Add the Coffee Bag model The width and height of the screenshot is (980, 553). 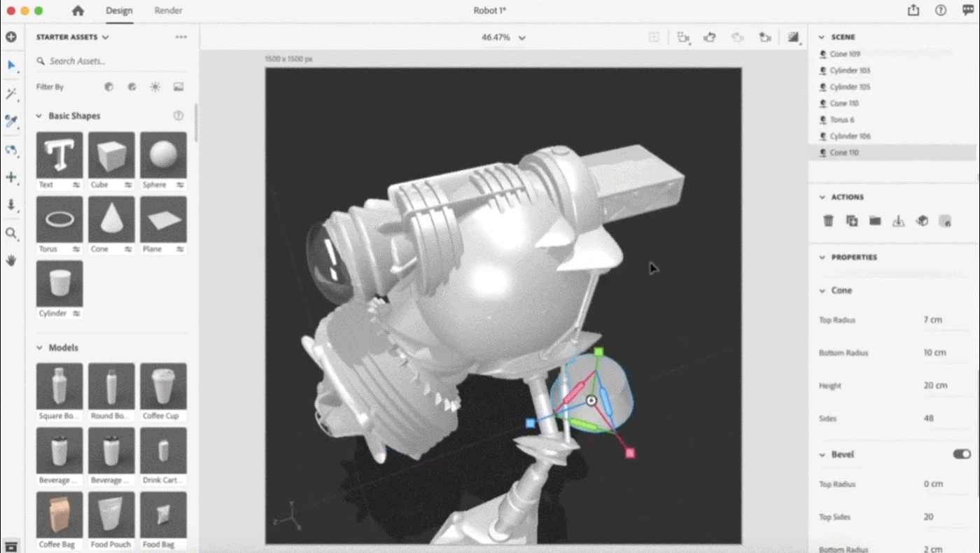coord(59,514)
